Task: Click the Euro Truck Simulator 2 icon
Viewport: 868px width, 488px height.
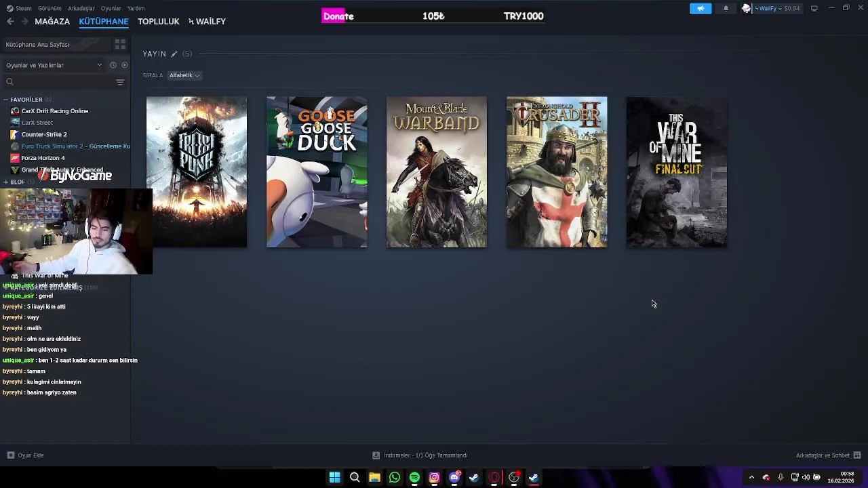Action: [x=15, y=146]
